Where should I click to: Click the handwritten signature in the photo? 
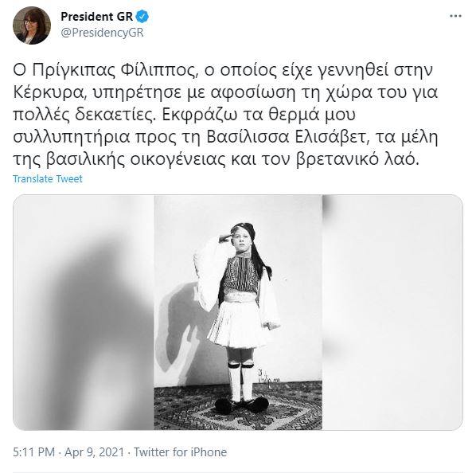tap(268, 377)
